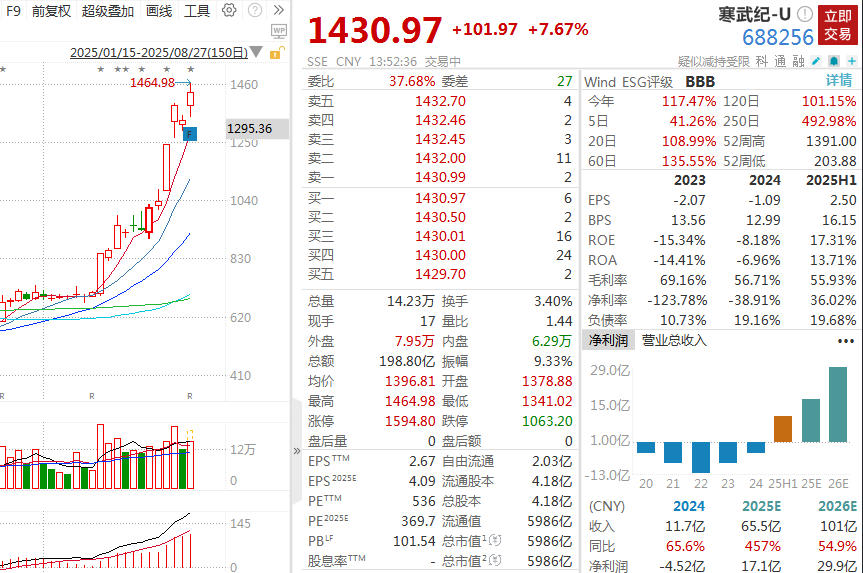Viewport: 863px width, 573px height.
Task: Toggle the orange lock date range icon
Action: 277,53
